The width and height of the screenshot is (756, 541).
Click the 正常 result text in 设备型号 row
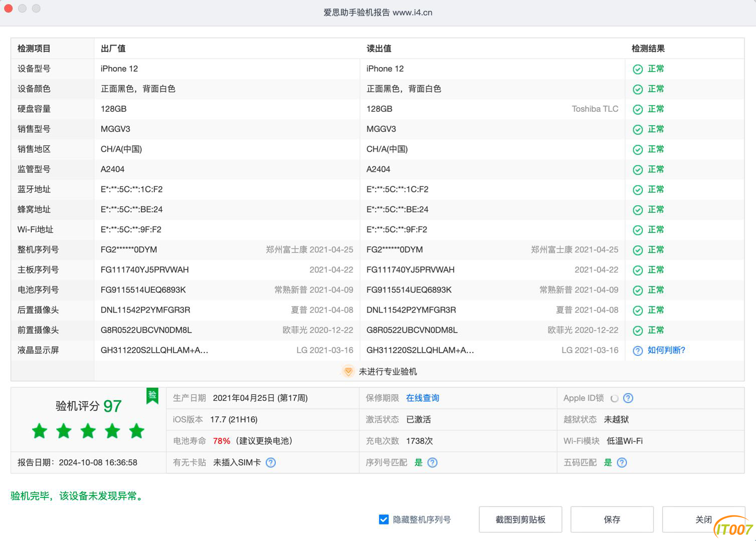click(655, 69)
